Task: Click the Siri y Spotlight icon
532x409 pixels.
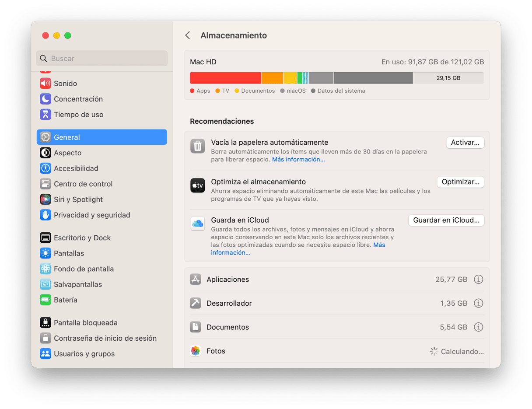Action: [45, 199]
